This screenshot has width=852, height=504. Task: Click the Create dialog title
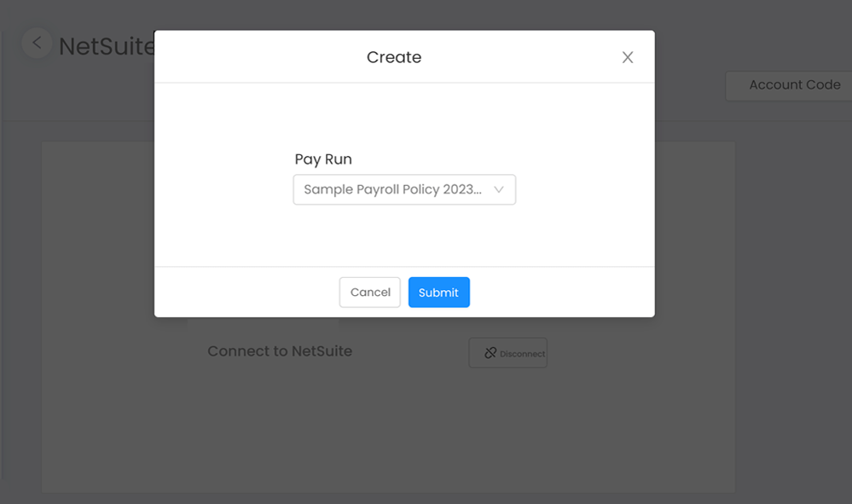click(x=394, y=57)
